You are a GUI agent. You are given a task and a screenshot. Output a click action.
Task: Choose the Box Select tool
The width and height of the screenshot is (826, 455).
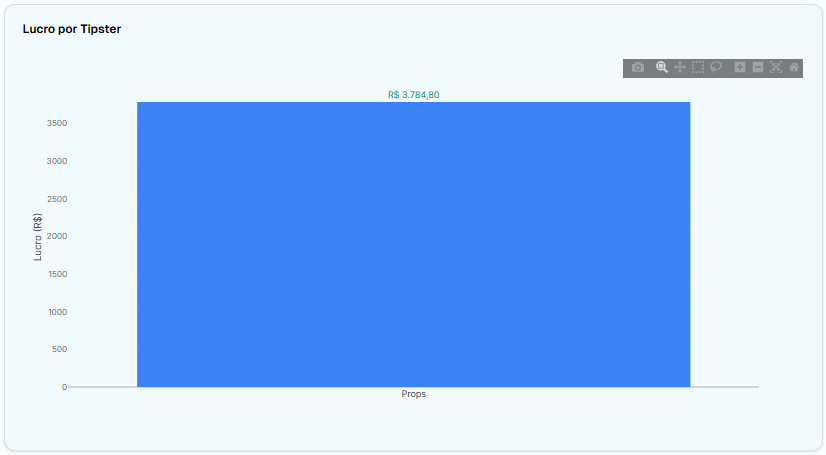pyautogui.click(x=698, y=67)
